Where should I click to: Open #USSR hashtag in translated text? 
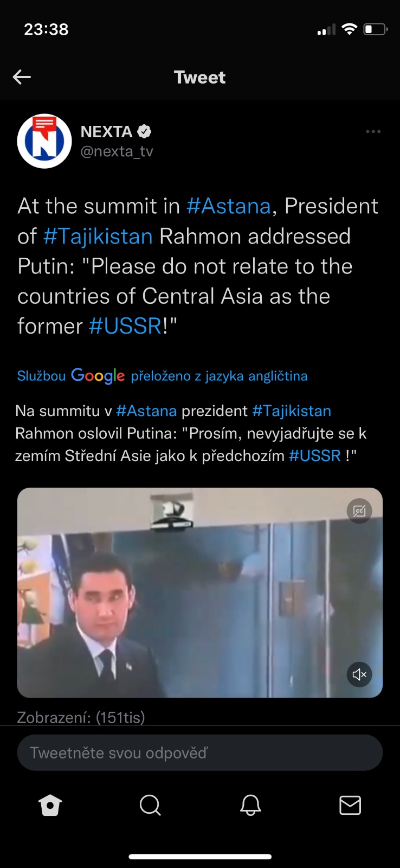coord(315,455)
